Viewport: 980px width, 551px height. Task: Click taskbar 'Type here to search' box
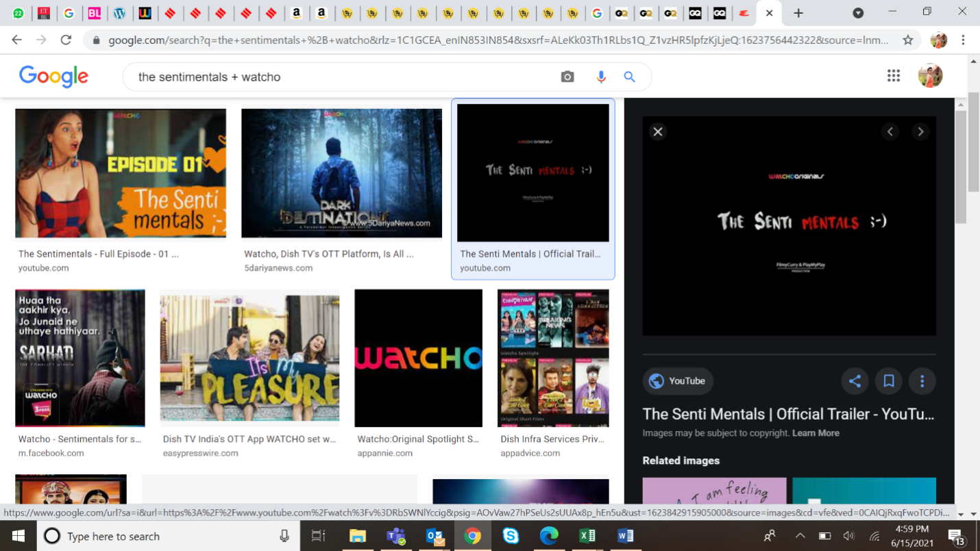point(168,536)
